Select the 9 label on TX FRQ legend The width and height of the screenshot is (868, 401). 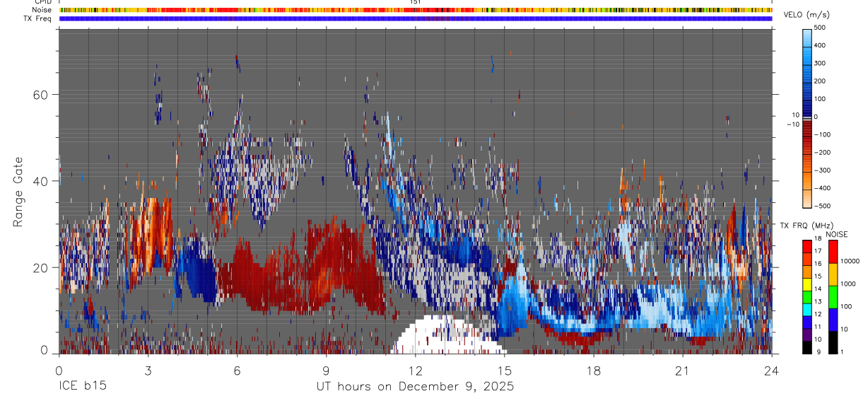tap(817, 351)
